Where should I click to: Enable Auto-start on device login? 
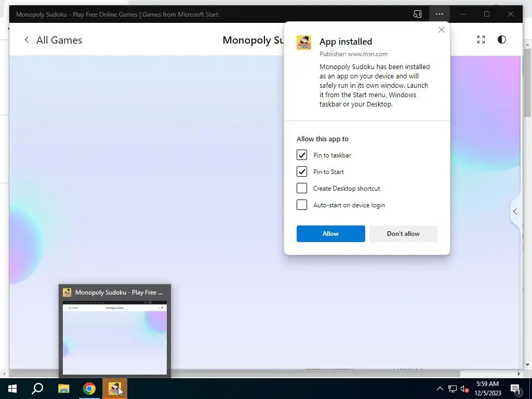pos(302,205)
